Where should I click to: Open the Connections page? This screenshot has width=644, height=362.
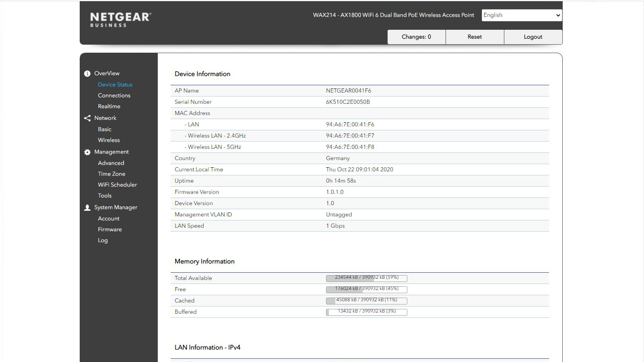pyautogui.click(x=114, y=96)
